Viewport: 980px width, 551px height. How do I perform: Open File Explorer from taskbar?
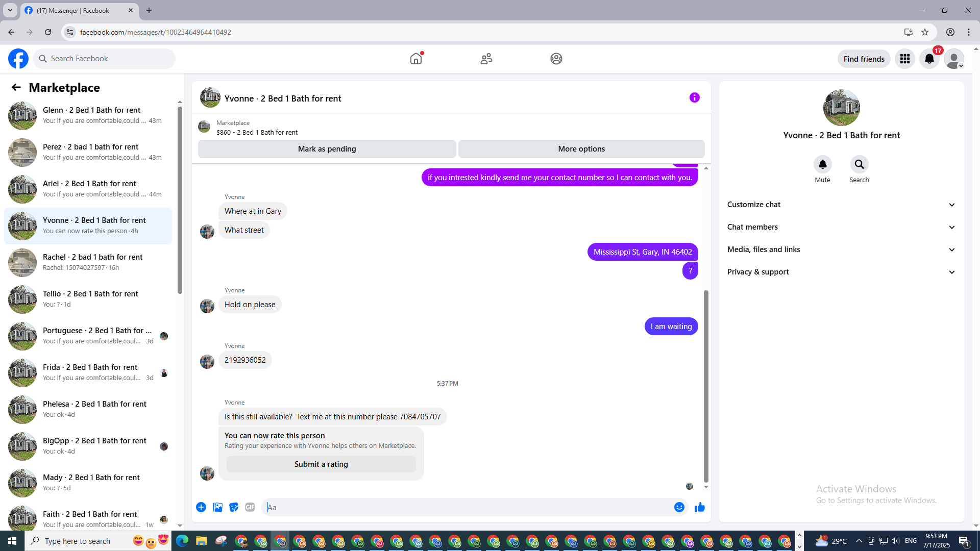(x=201, y=541)
